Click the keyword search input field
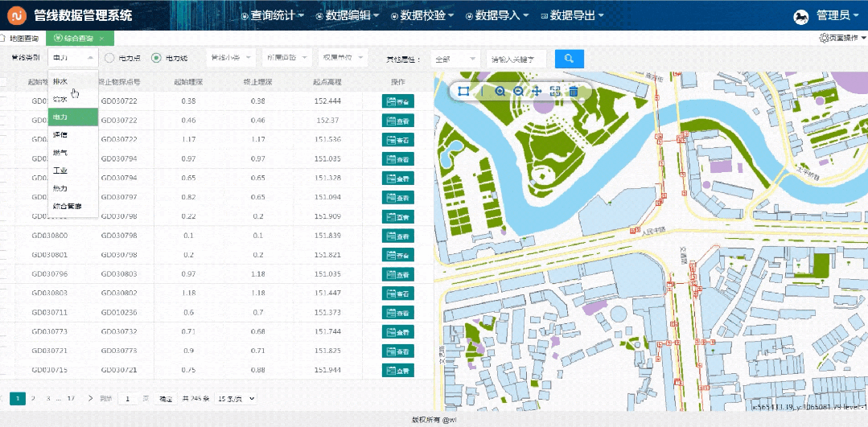The image size is (868, 427). 516,59
